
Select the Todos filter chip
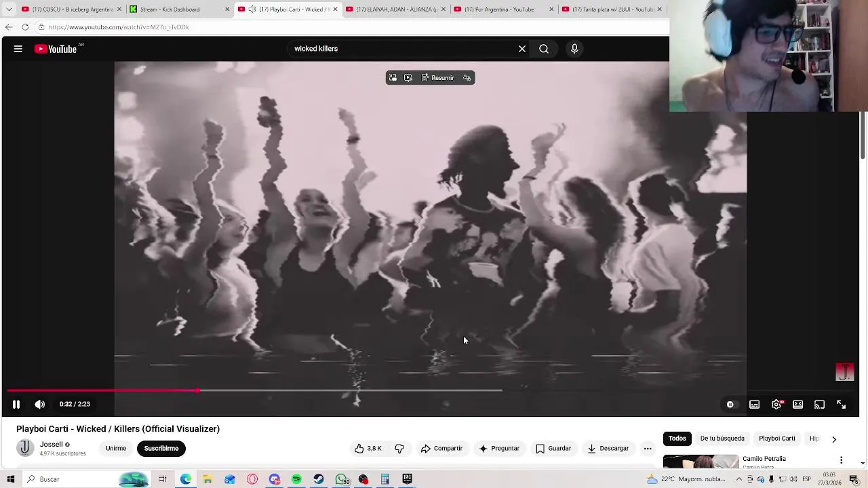tap(677, 439)
